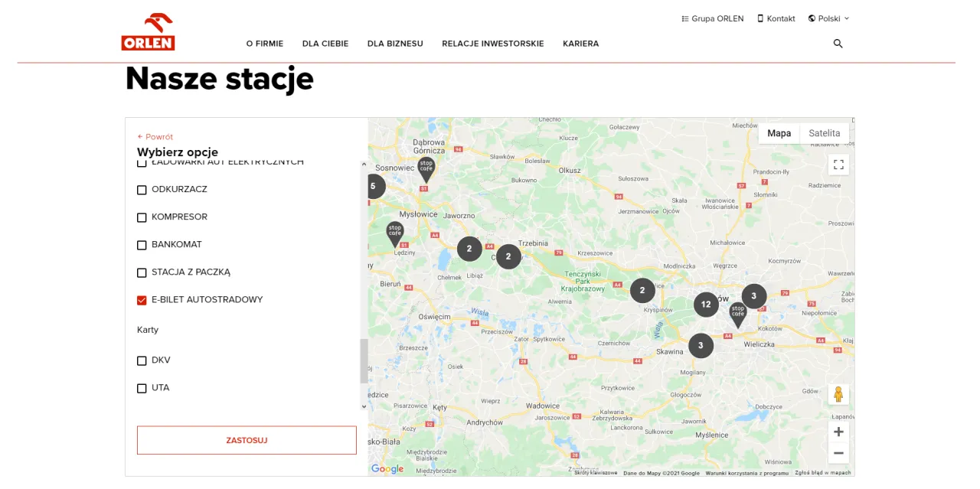The image size is (980, 489).
Task: Open the search magnifier icon
Action: click(838, 44)
